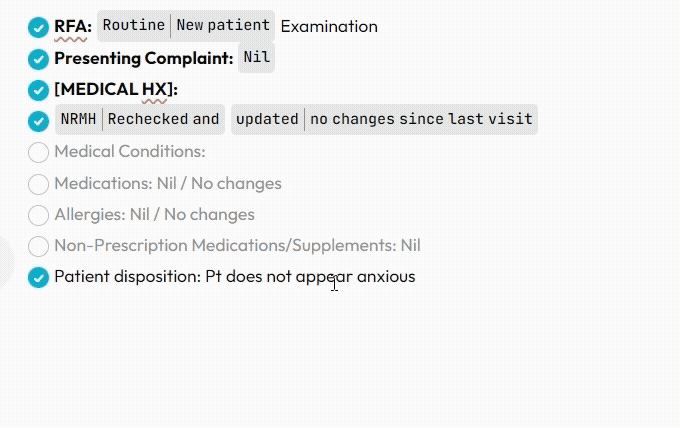Choose the updated option chip
Image resolution: width=680 pixels, height=428 pixels.
click(x=267, y=120)
